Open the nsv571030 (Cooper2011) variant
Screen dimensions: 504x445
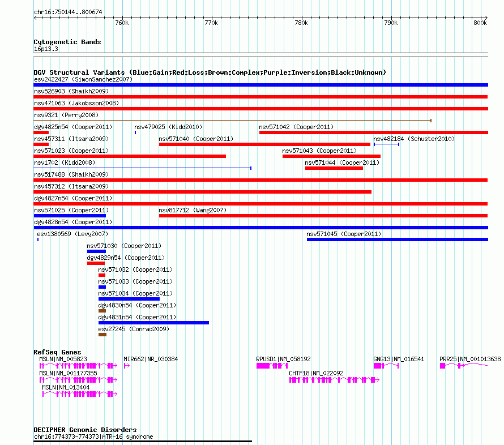point(124,246)
